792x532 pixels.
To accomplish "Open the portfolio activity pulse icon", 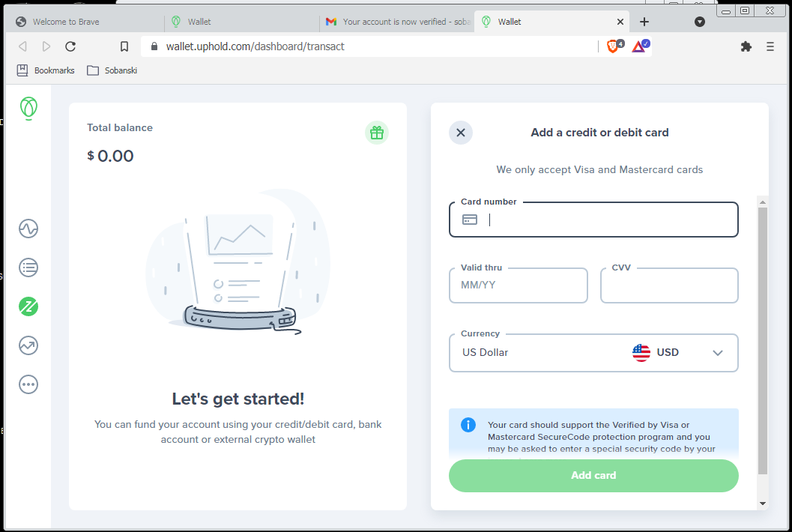I will (28, 229).
